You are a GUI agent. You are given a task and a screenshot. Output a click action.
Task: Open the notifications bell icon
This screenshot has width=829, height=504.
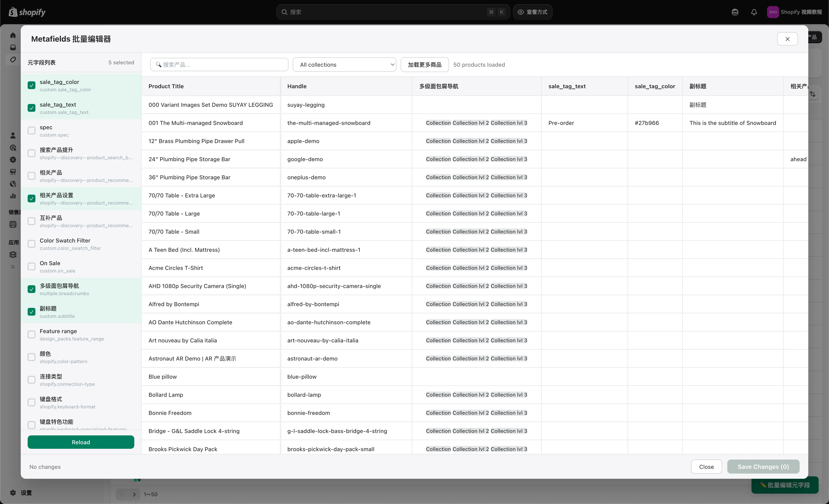[754, 12]
